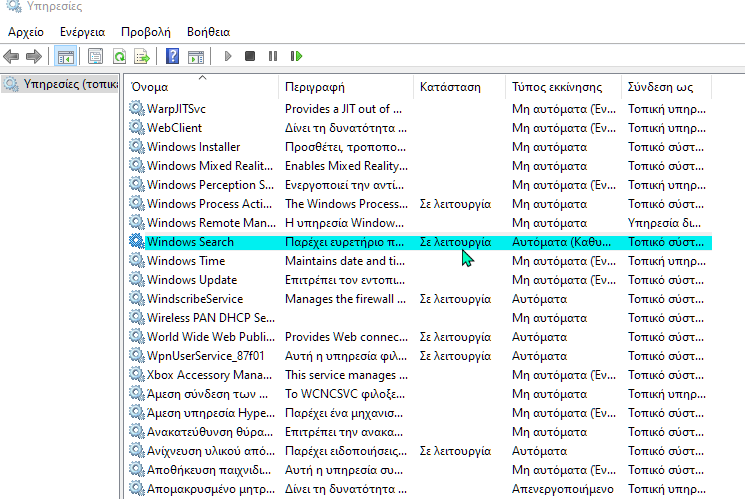This screenshot has height=499, width=745.
Task: Click the Refresh toolbar icon
Action: tap(119, 57)
